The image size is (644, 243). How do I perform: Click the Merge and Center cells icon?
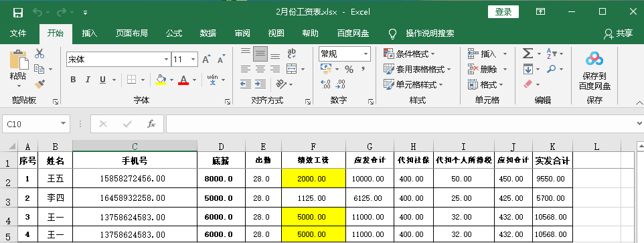pos(291,69)
